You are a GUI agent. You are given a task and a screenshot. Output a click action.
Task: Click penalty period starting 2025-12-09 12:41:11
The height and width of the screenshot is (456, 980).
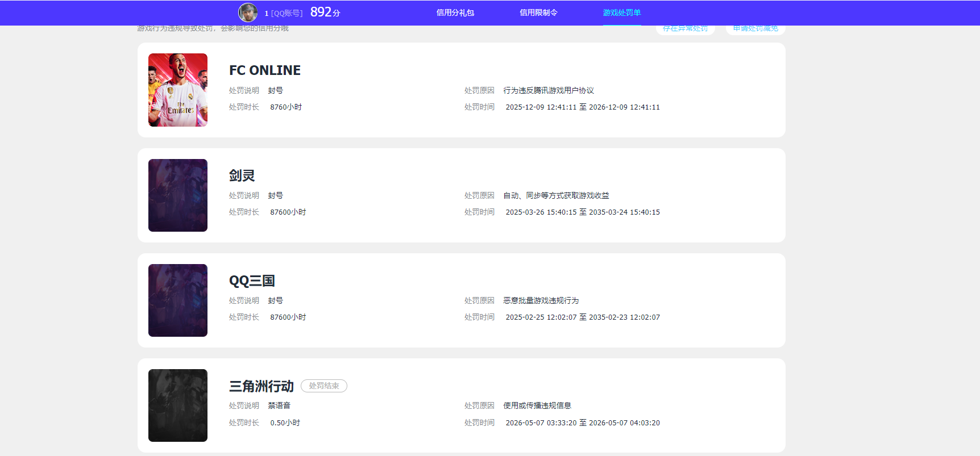583,107
